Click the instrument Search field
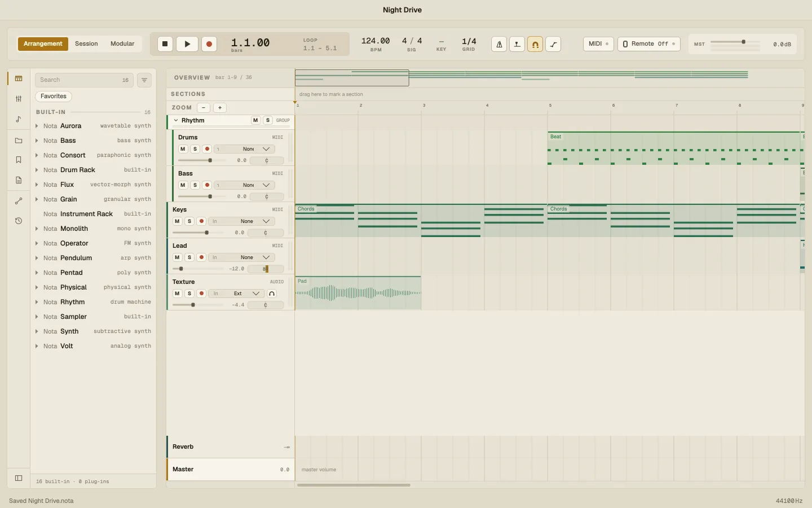This screenshot has height=508, width=812. click(85, 80)
